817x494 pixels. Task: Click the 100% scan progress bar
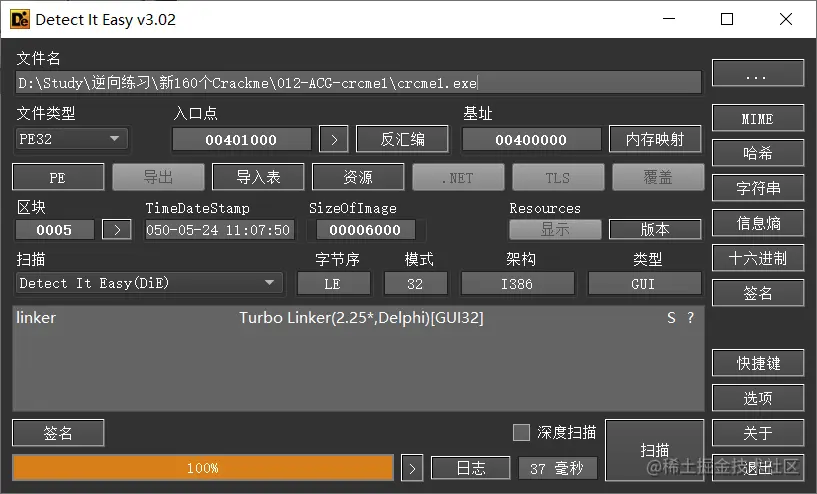pyautogui.click(x=203, y=468)
